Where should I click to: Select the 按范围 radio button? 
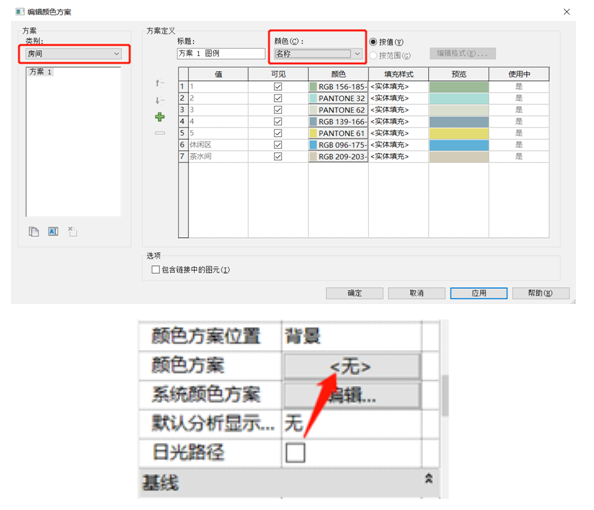click(373, 56)
